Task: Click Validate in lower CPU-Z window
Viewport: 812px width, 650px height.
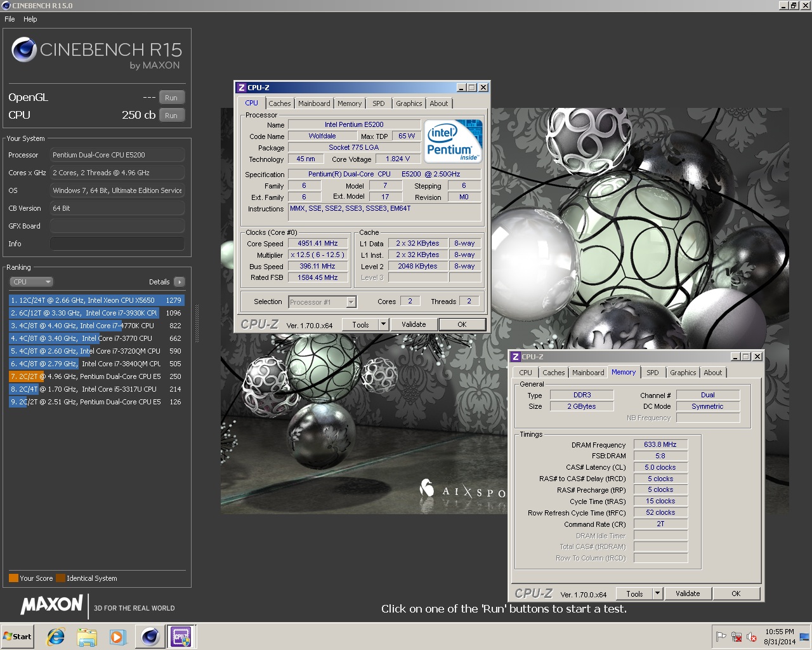Action: (688, 594)
